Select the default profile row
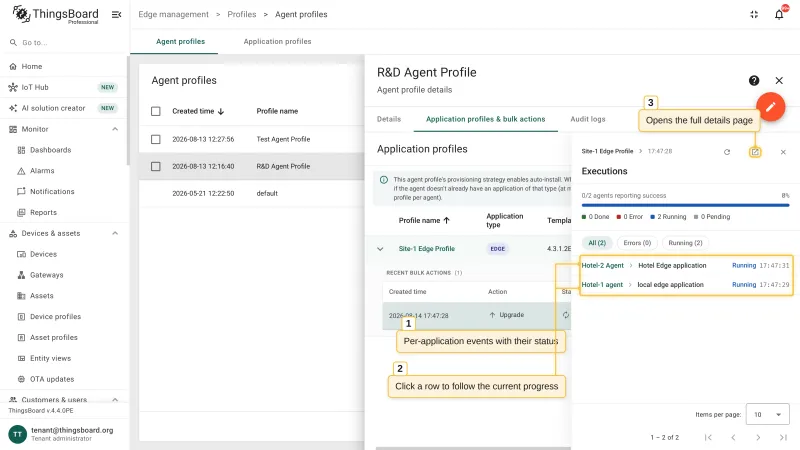This screenshot has height=450, width=800. click(x=252, y=193)
